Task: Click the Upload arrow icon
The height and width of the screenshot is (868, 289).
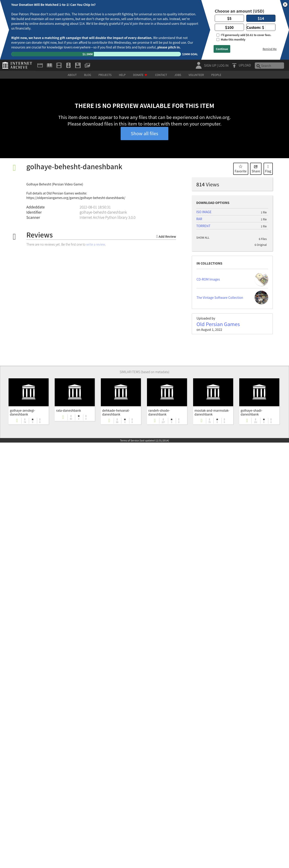Action: tap(234, 65)
